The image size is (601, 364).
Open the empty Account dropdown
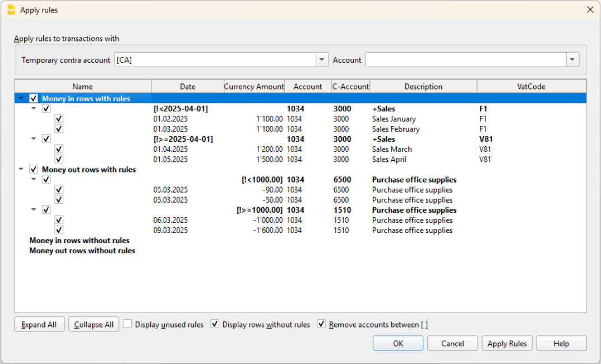[x=572, y=59]
